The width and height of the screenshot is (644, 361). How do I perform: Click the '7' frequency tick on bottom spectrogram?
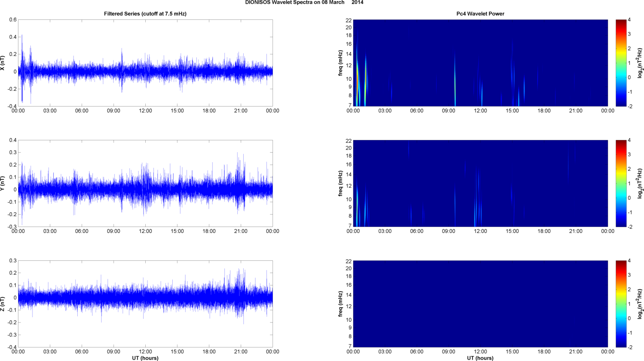coord(350,346)
